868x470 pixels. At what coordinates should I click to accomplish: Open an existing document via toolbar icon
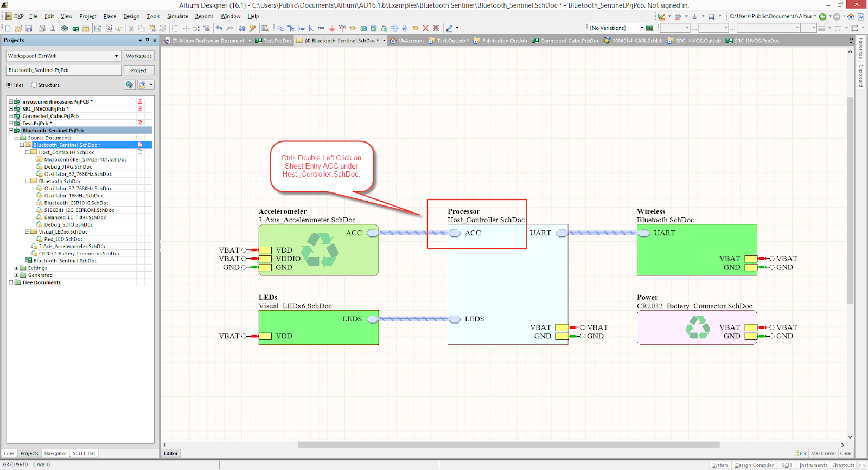[18, 28]
